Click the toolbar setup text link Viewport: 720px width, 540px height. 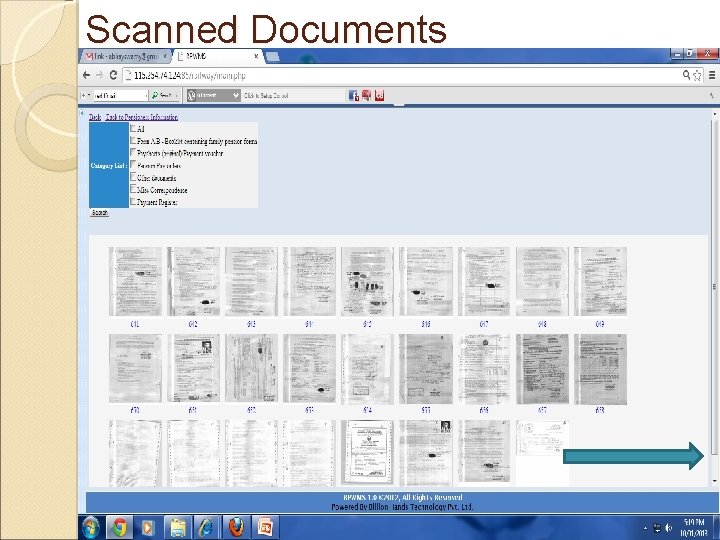click(266, 96)
